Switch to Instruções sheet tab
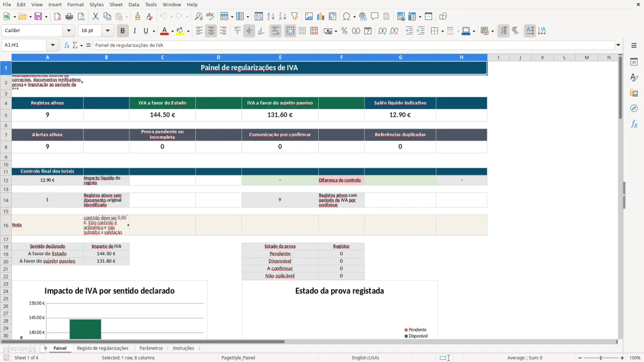 184,348
